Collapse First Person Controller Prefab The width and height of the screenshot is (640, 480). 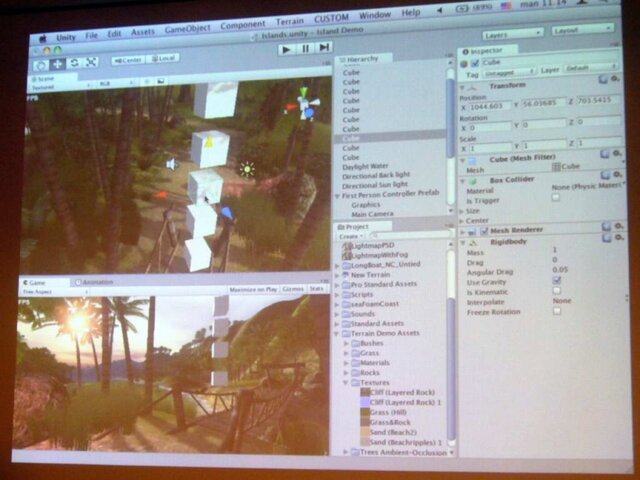tap(338, 196)
